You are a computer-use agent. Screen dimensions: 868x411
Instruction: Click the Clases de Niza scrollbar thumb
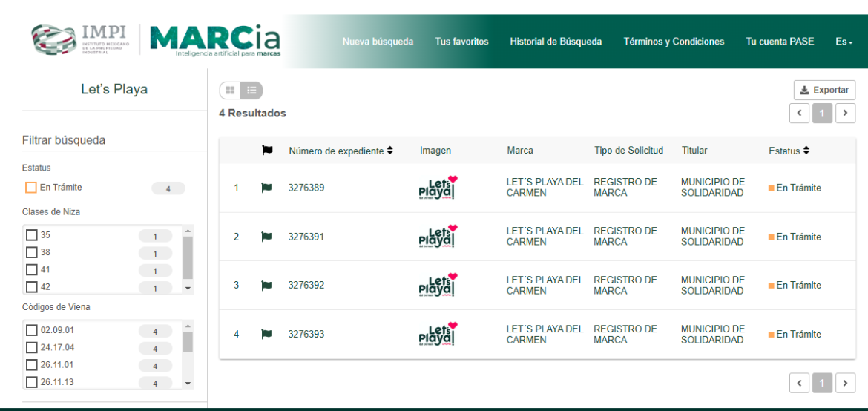pos(188,258)
